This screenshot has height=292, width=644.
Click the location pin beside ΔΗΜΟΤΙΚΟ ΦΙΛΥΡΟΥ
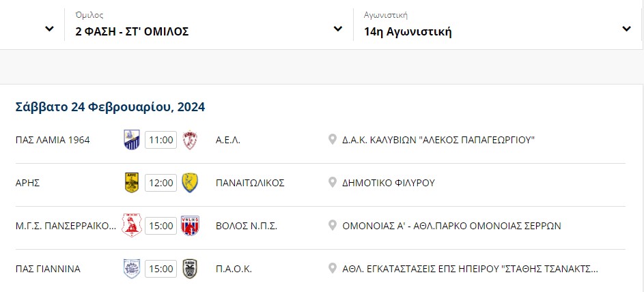click(333, 183)
